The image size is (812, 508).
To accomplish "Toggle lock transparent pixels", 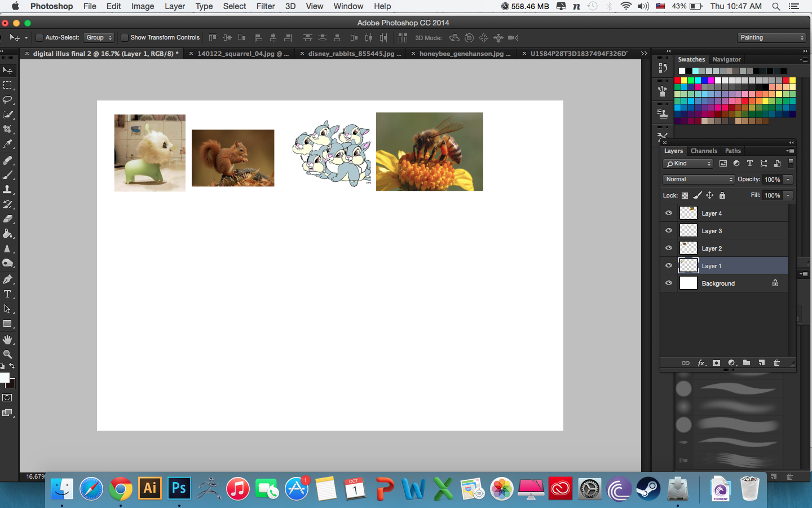I will tap(685, 195).
